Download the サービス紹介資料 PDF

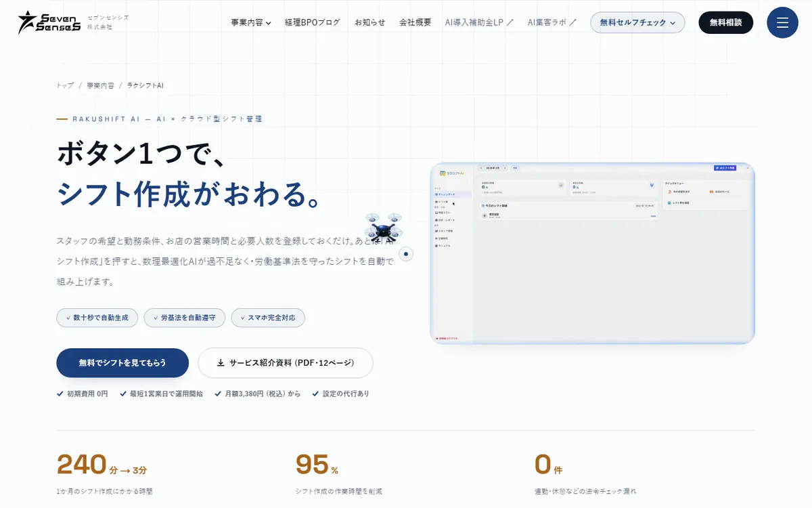286,363
